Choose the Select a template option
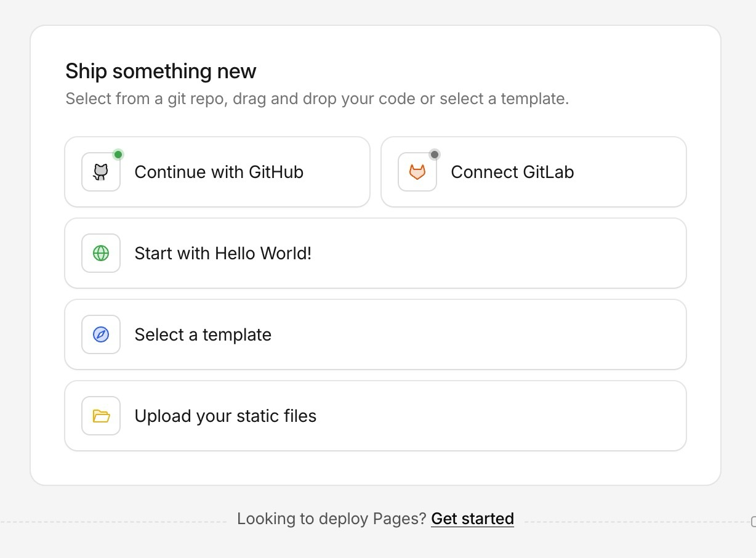 pyautogui.click(x=376, y=334)
